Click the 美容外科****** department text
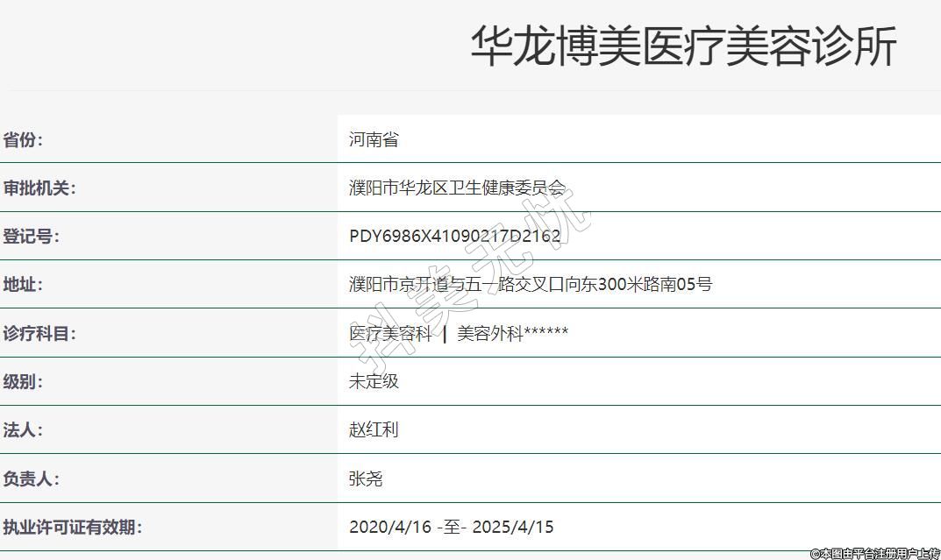Screen dimensions: 941x560 512,333
